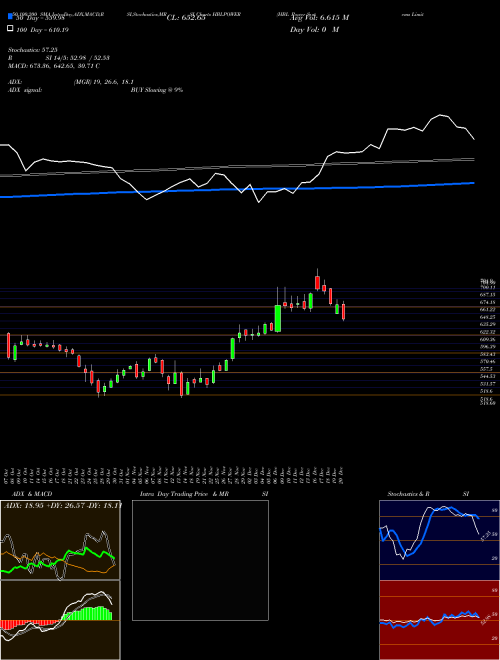Open the MACD histogram chart thumbnail

pos(60,620)
